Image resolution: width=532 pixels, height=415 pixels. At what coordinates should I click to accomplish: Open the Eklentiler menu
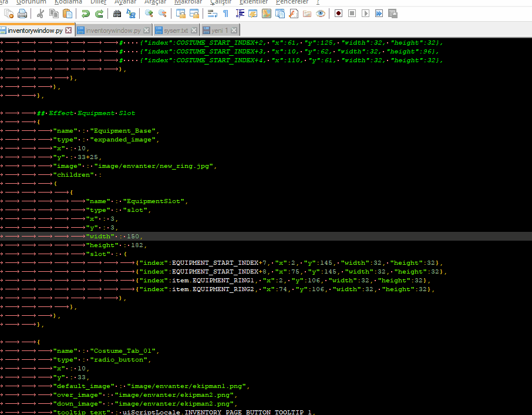click(254, 2)
